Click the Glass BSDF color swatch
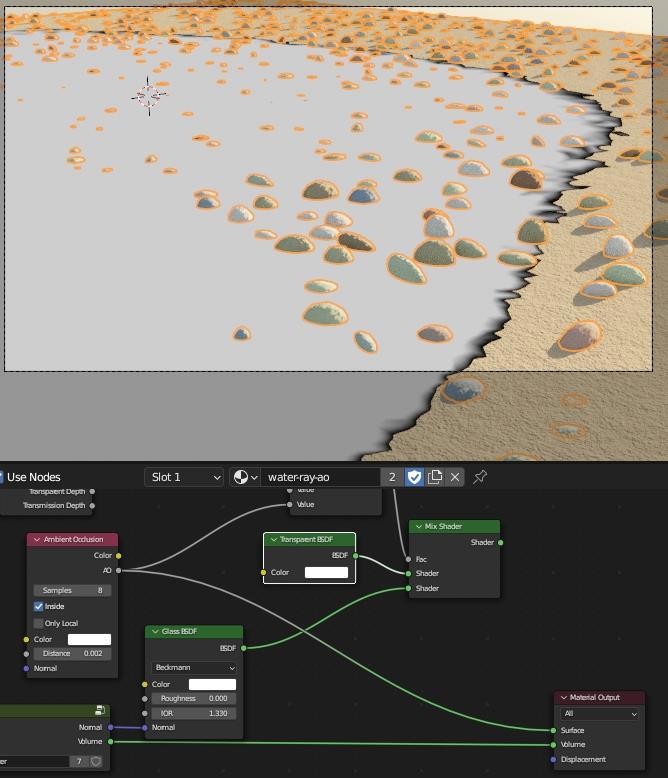The height and width of the screenshot is (778, 668). (212, 685)
